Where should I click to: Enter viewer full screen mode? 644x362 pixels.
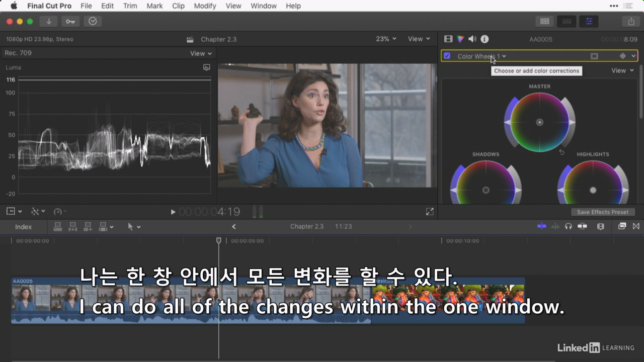430,212
